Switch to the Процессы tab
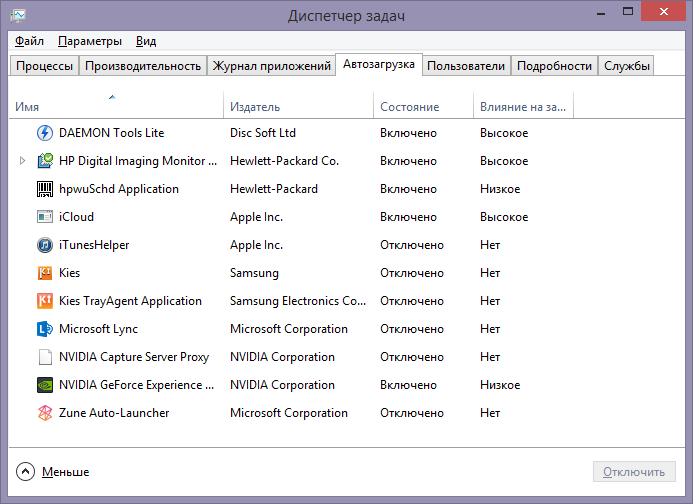693x504 pixels. [x=43, y=66]
